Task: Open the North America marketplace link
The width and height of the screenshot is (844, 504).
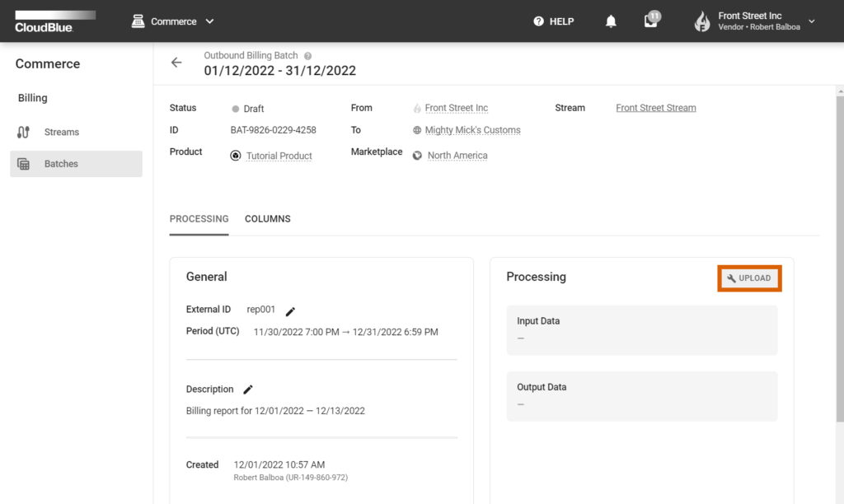Action: [457, 156]
